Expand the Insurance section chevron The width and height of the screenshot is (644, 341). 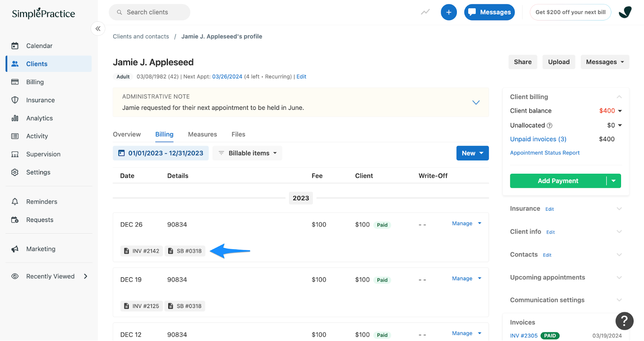(x=619, y=209)
